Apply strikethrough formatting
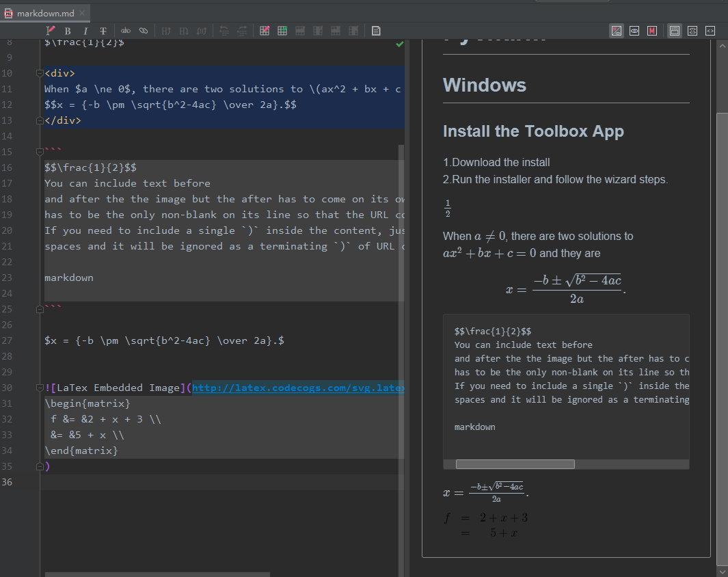 click(103, 31)
